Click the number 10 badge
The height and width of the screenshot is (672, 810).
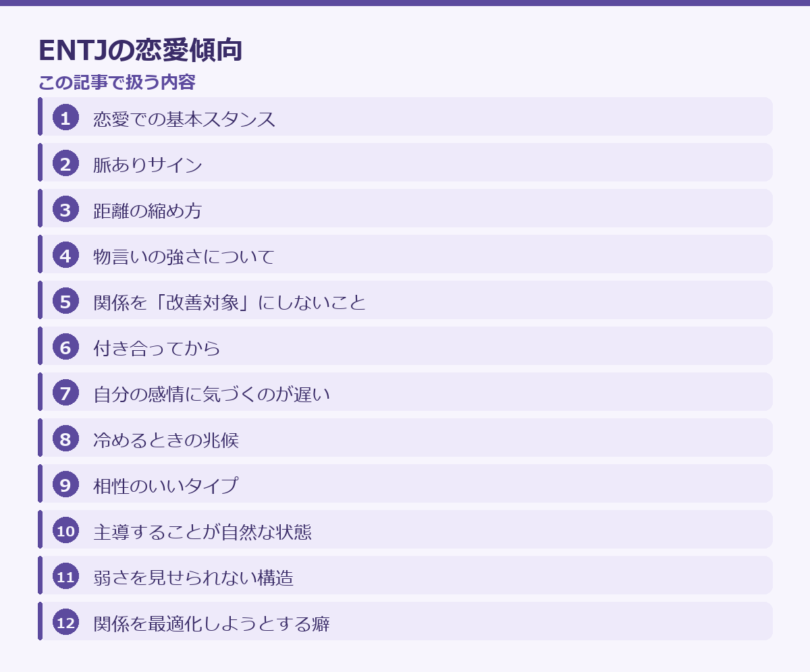tap(65, 531)
